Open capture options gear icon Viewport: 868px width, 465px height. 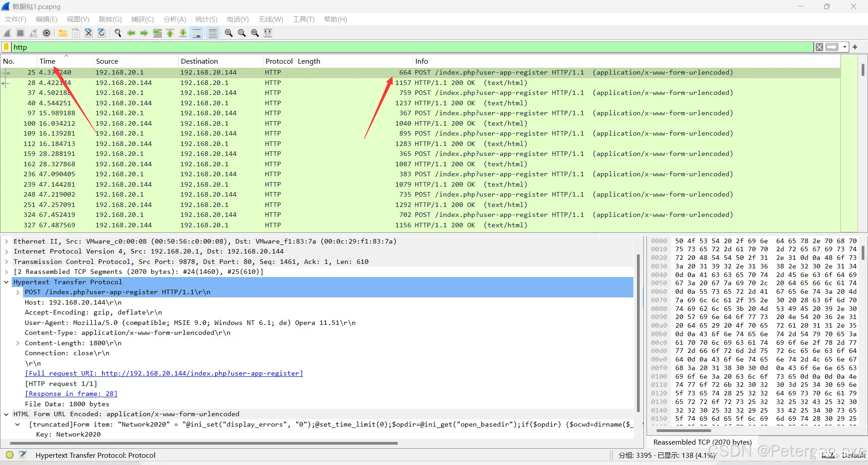pyautogui.click(x=47, y=33)
